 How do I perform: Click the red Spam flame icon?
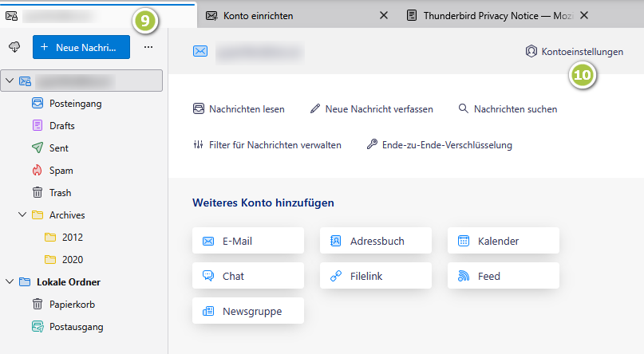[38, 171]
